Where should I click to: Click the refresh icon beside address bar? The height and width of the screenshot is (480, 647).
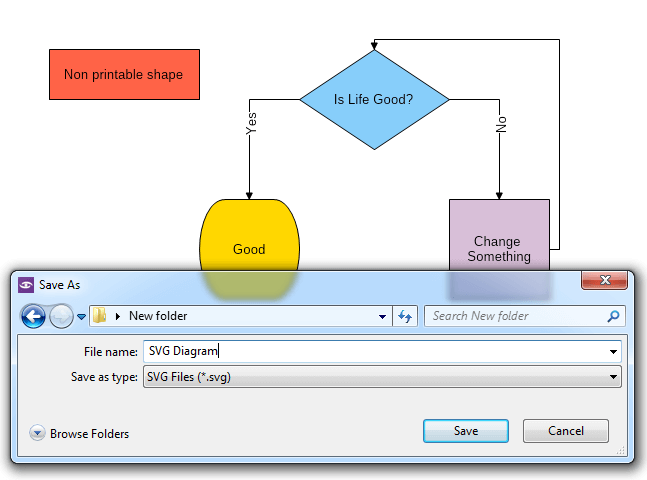coord(405,316)
